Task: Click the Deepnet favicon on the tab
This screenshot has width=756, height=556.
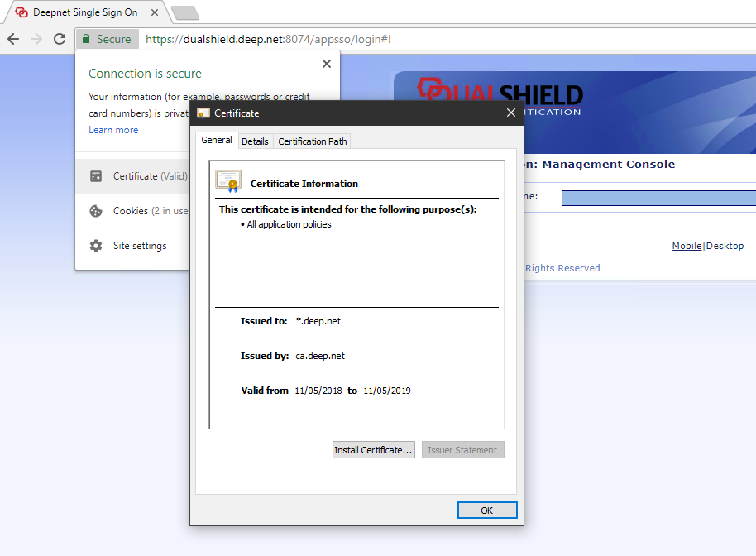Action: (22, 12)
